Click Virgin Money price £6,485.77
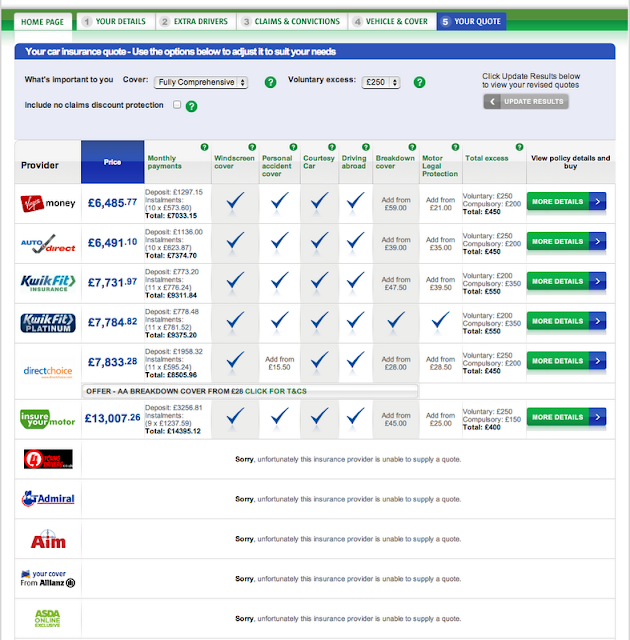This screenshot has height=640, width=630. [x=113, y=202]
